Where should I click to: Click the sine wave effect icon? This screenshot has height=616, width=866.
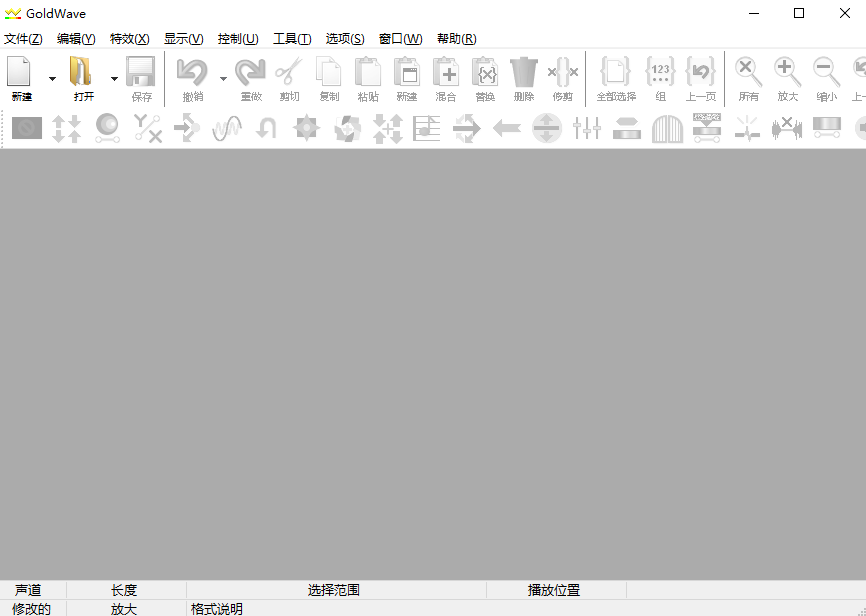[227, 128]
